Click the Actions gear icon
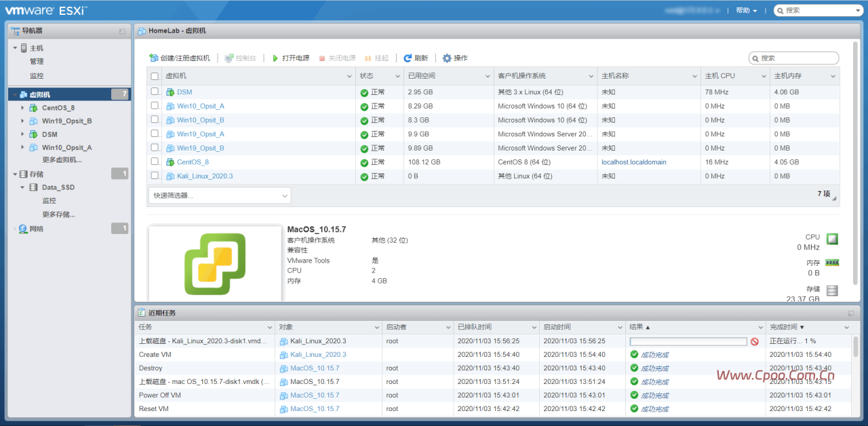 [x=447, y=58]
